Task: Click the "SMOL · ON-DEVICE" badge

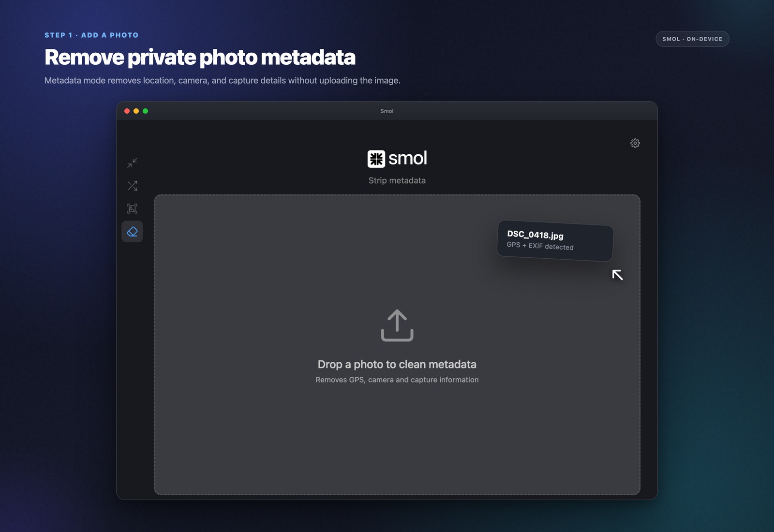Action: click(x=692, y=39)
